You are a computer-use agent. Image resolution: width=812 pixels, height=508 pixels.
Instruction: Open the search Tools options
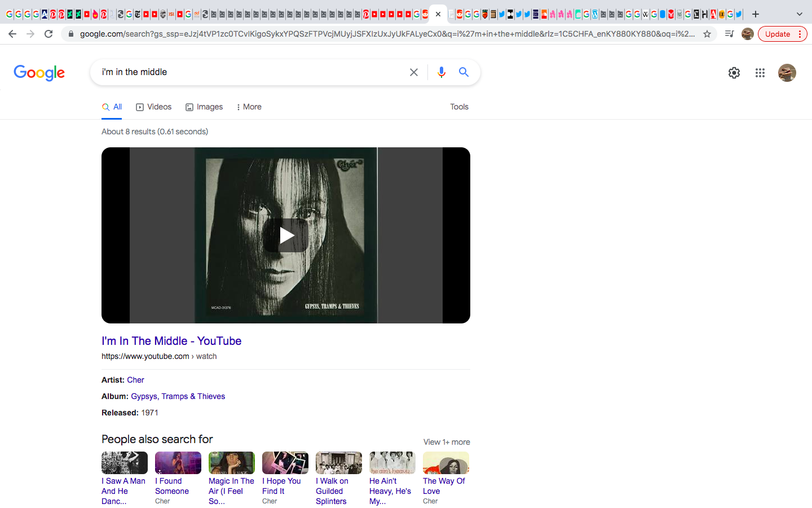459,107
